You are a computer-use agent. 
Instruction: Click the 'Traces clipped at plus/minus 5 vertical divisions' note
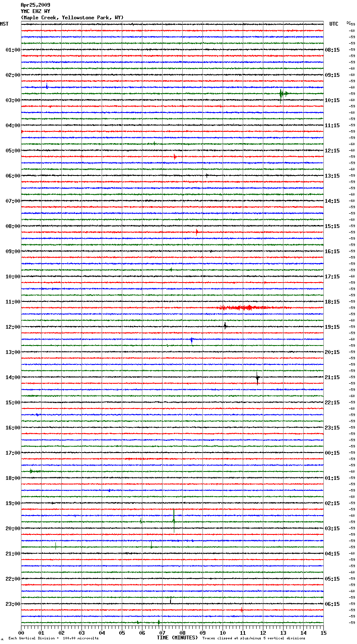[254, 638]
